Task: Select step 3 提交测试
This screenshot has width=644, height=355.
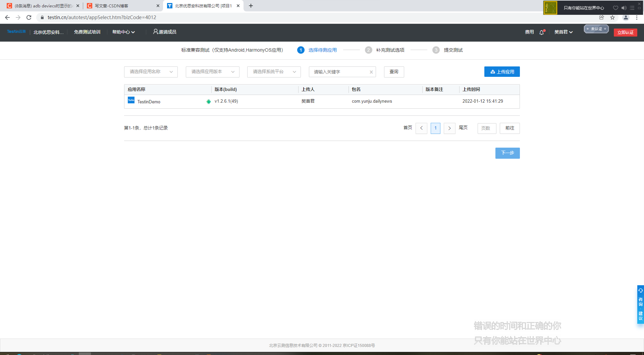Action: (447, 50)
